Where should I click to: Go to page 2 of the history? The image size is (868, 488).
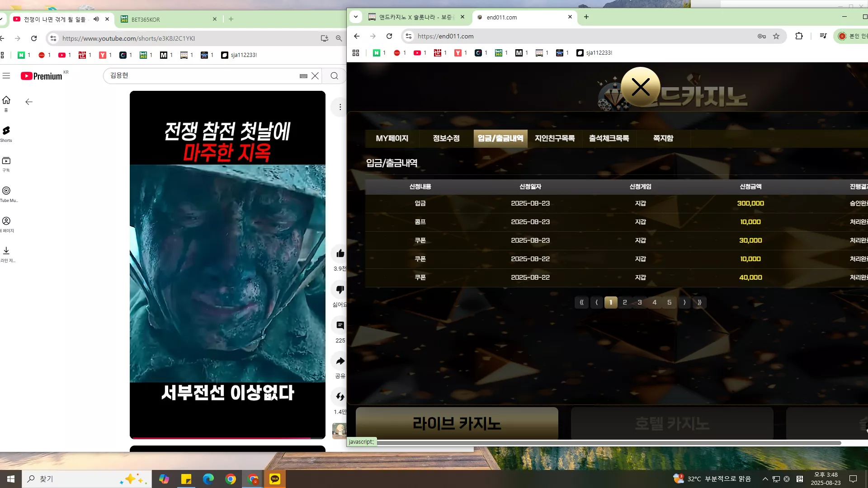[x=625, y=302]
